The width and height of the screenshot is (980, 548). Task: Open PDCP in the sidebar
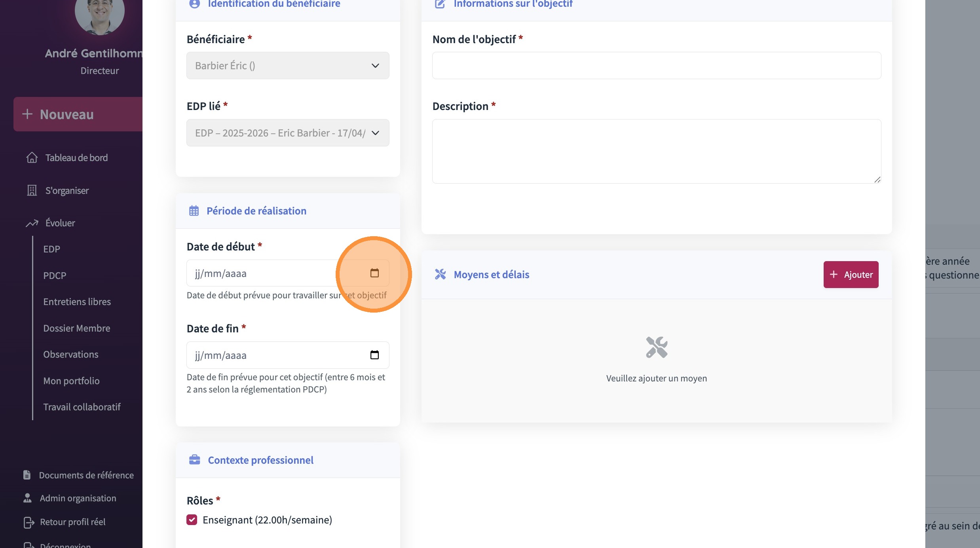(x=55, y=275)
